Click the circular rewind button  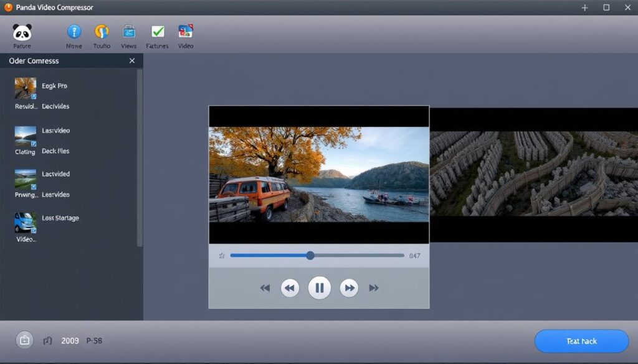pos(290,288)
